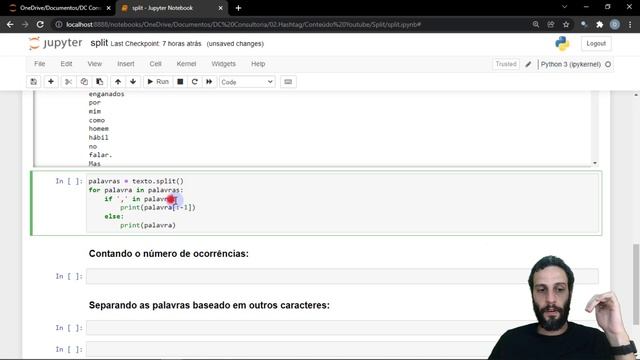
Task: Bookmark this page with the star icon
Action: 566,24
